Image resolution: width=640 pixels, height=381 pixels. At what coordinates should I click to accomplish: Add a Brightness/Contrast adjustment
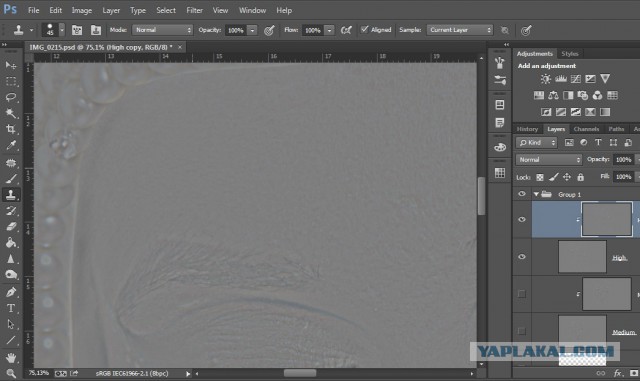pyautogui.click(x=545, y=79)
